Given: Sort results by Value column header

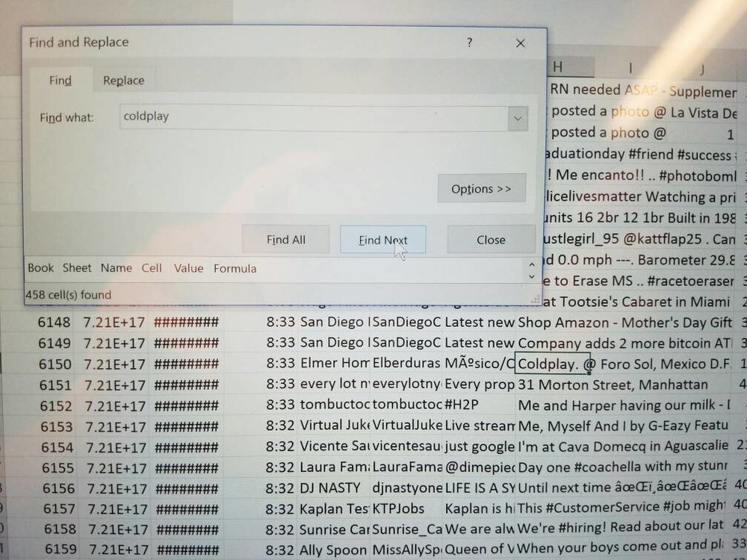Looking at the screenshot, I should coord(188,268).
